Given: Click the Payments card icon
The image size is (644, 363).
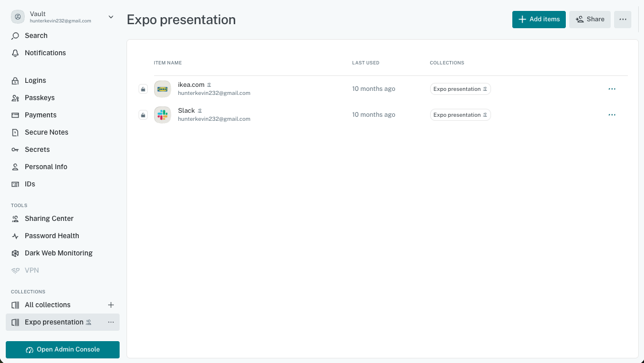Looking at the screenshot, I should [x=15, y=115].
